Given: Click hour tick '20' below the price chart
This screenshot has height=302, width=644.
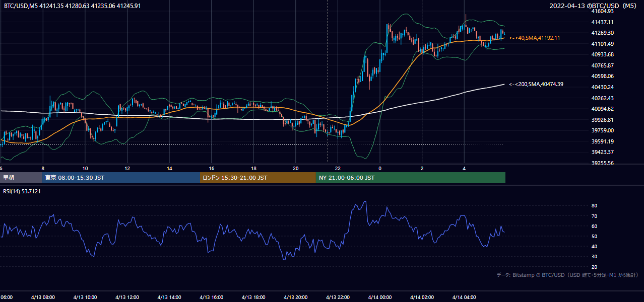Looking at the screenshot, I should (x=296, y=169).
